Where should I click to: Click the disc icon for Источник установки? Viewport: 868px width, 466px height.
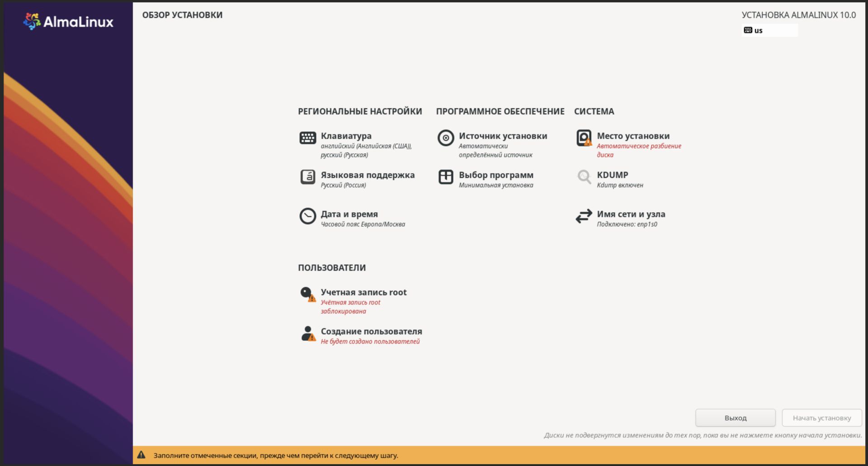pos(445,138)
